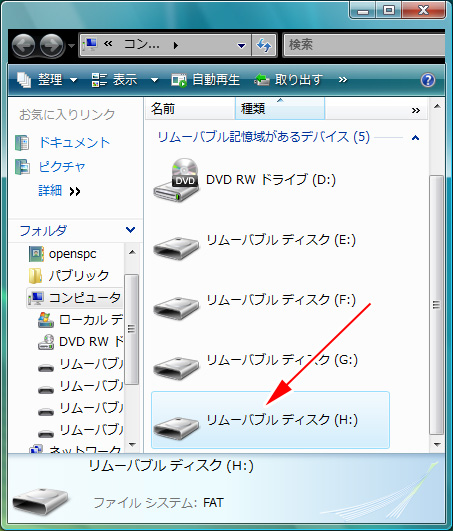Show more toolbar commands with » chevron

(x=343, y=80)
